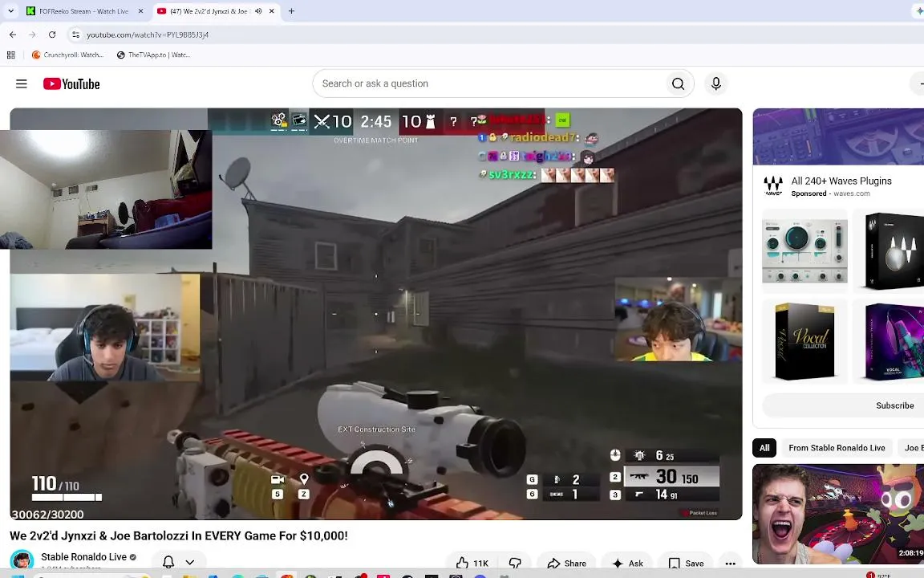Focus the address bar showing youtube.com/watch
The width and height of the screenshot is (924, 578).
(148, 35)
